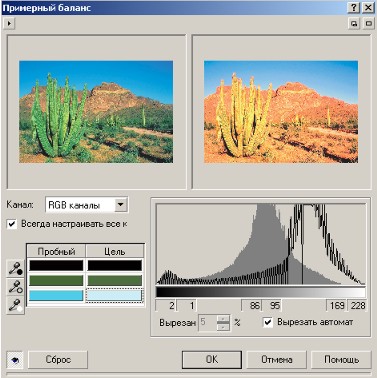Viewport: 377px width, 378px height.
Task: Open the RGB каналы channel dropdown
Action: click(121, 204)
